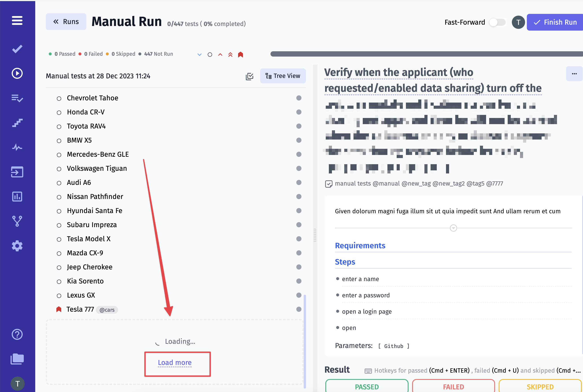This screenshot has width=583, height=392.
Task: Toggle the Fast-Forward switch
Action: click(x=497, y=22)
